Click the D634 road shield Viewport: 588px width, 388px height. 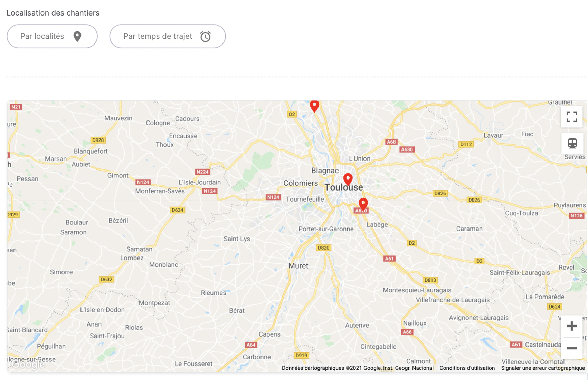point(177,210)
